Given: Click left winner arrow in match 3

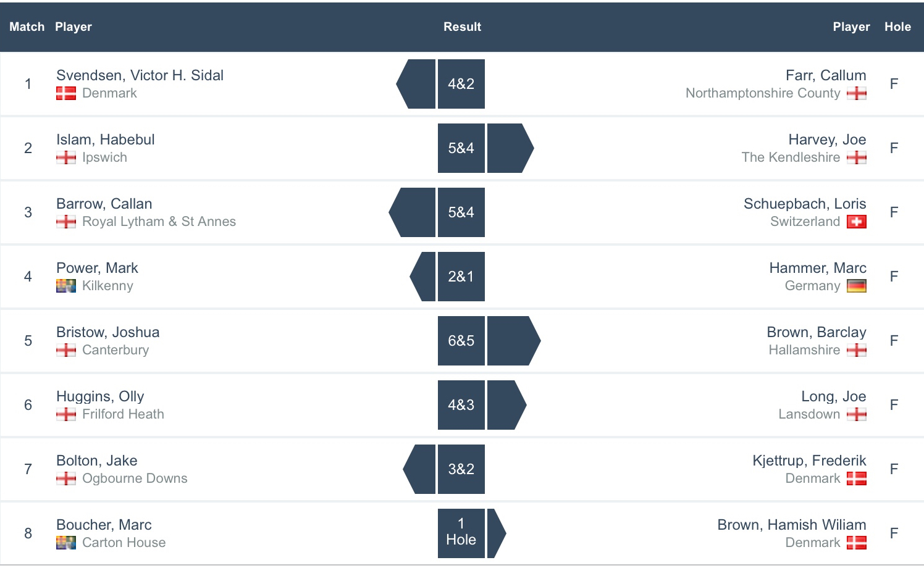Looking at the screenshot, I should coord(413,212).
